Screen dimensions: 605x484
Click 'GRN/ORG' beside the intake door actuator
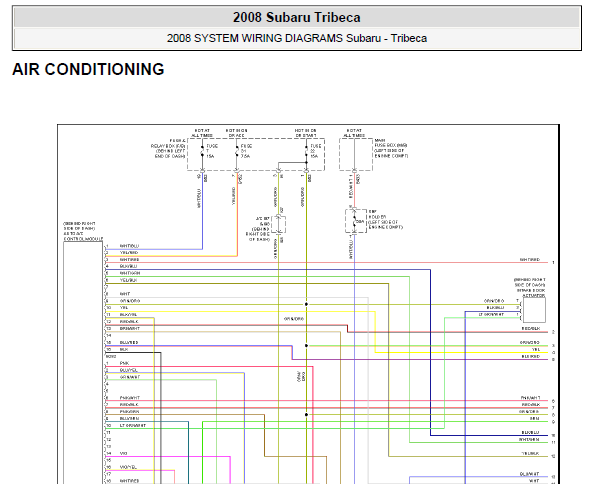coord(494,301)
